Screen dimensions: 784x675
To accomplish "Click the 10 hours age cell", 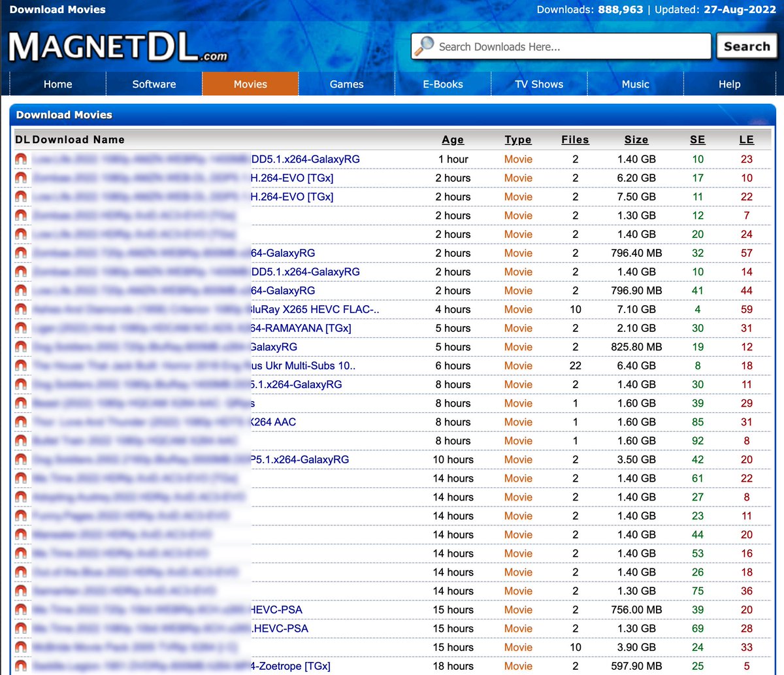I will [453, 459].
